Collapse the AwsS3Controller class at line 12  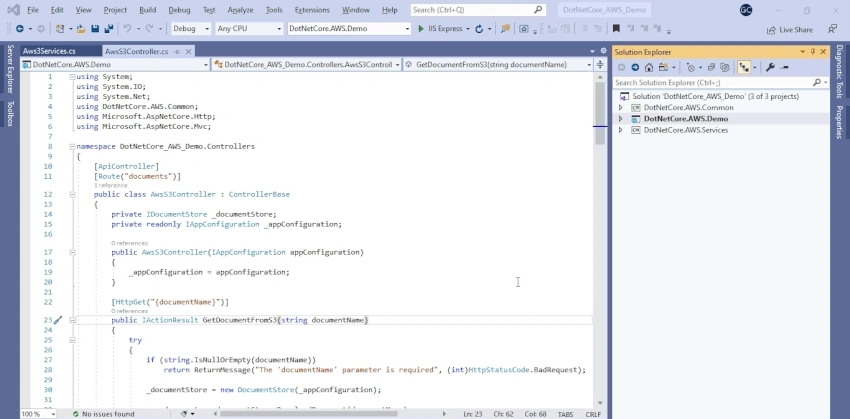[x=72, y=194]
